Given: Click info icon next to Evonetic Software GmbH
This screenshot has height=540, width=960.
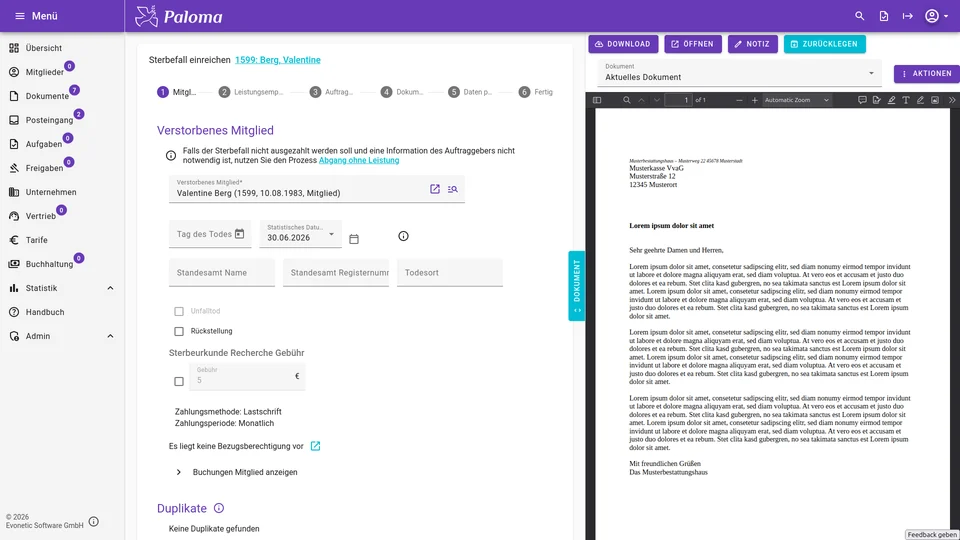Looking at the screenshot, I should pyautogui.click(x=94, y=522).
